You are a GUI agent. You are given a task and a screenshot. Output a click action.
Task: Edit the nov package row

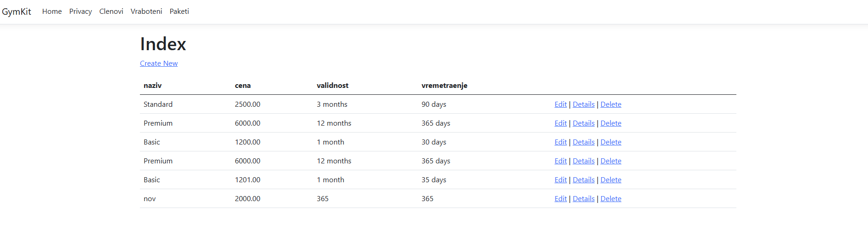coord(561,199)
